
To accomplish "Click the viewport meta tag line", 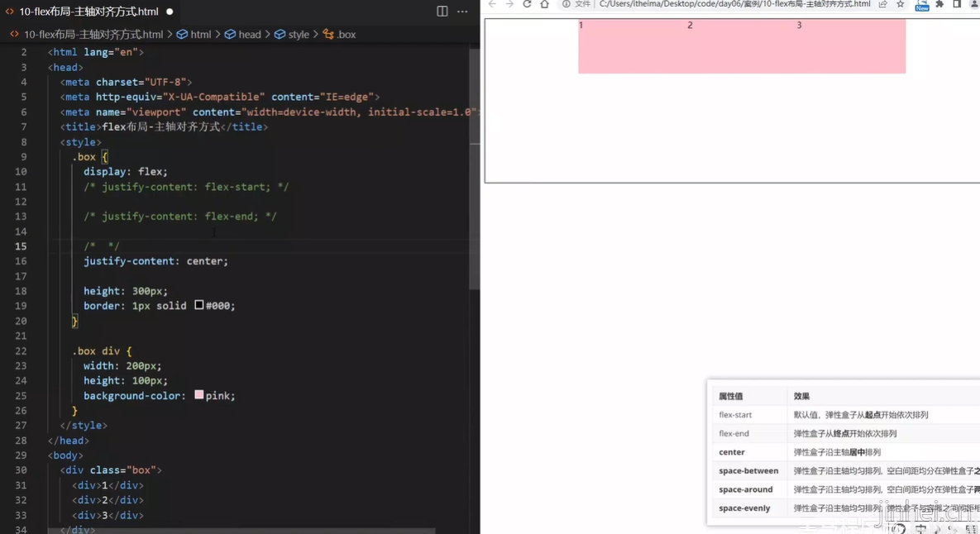I will [269, 112].
